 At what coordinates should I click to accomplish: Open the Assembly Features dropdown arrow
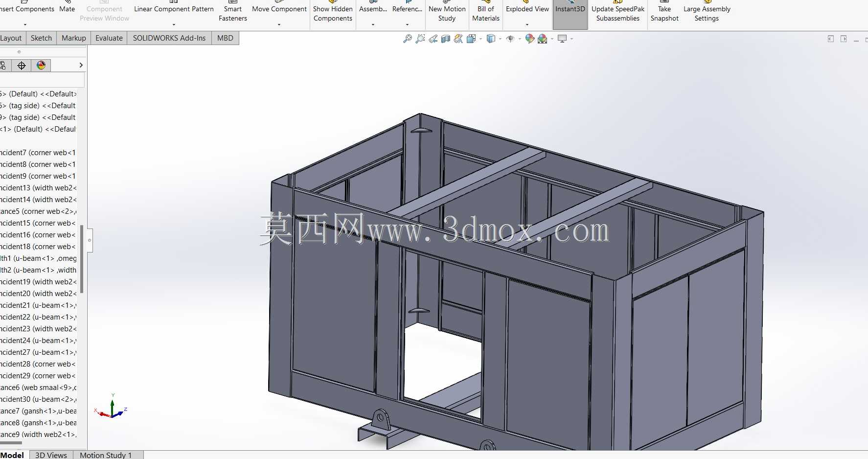[x=373, y=24]
